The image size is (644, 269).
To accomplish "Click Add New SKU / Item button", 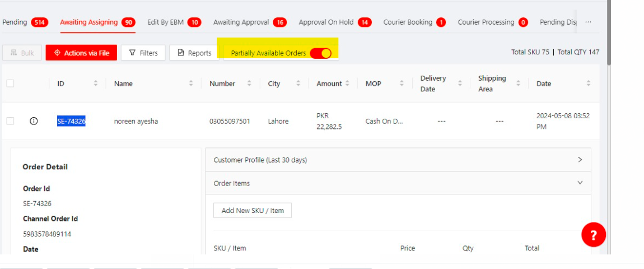I will click(253, 211).
